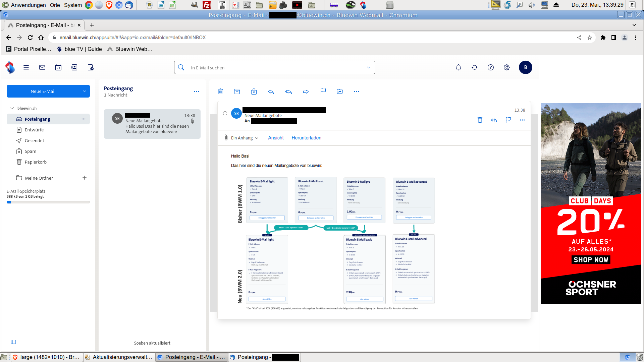Viewport: 644px width, 362px height.
Task: Click the notification bell icon
Action: (x=459, y=67)
